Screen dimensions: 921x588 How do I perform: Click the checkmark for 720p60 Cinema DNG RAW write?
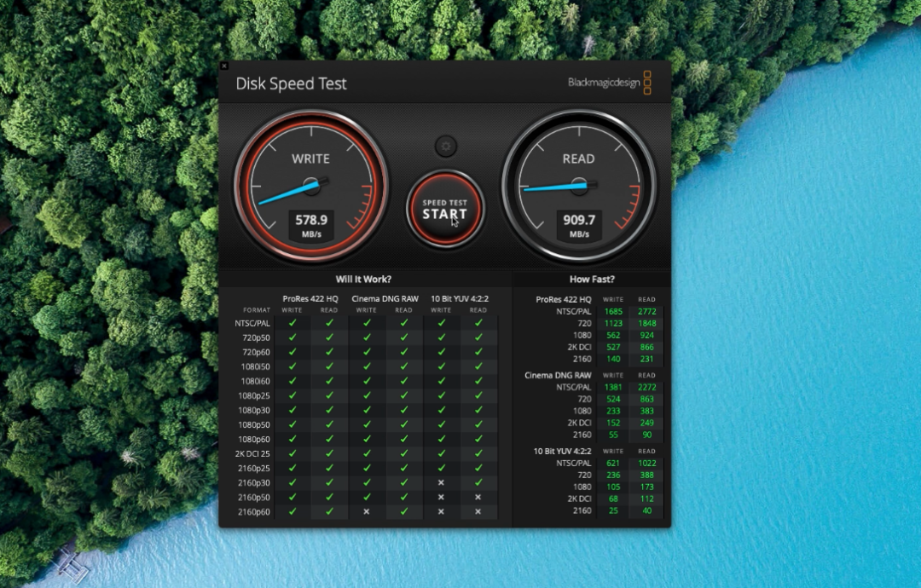[x=367, y=351]
